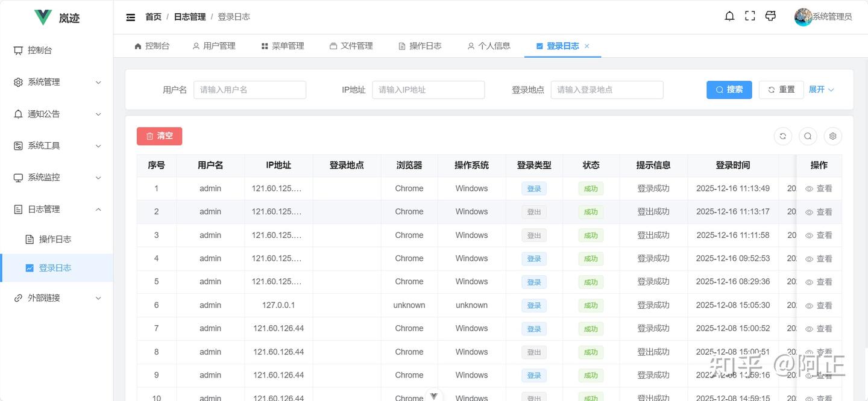Click the hamburger menu collapse icon
Image resolution: width=868 pixels, height=401 pixels.
pos(130,17)
